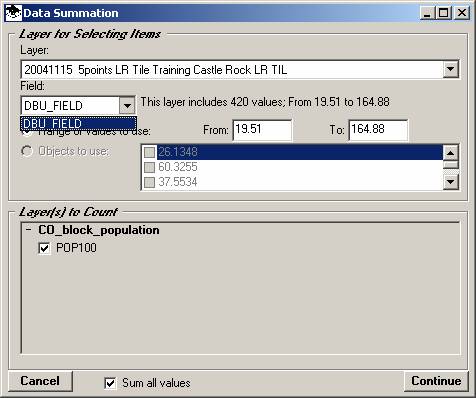476x398 pixels.
Task: Click the objects list scroll up arrow
Action: [x=450, y=153]
